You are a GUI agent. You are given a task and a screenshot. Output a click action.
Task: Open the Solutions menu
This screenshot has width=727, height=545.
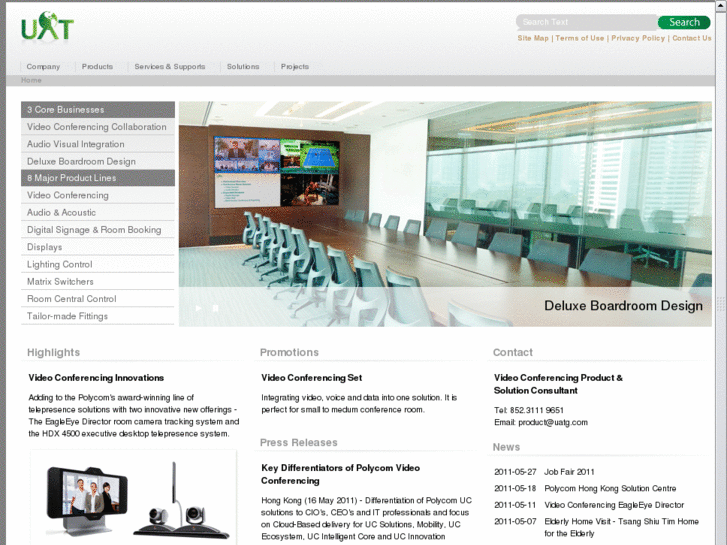click(243, 66)
